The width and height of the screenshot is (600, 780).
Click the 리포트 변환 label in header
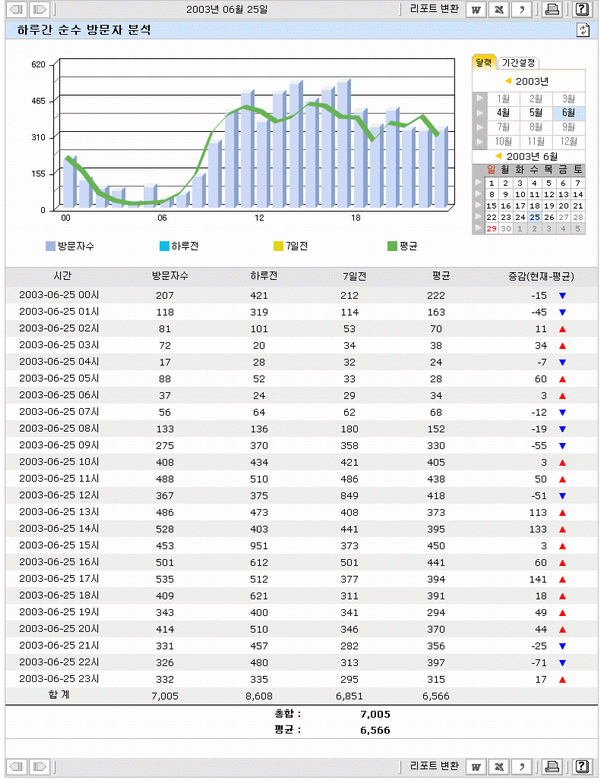click(434, 9)
